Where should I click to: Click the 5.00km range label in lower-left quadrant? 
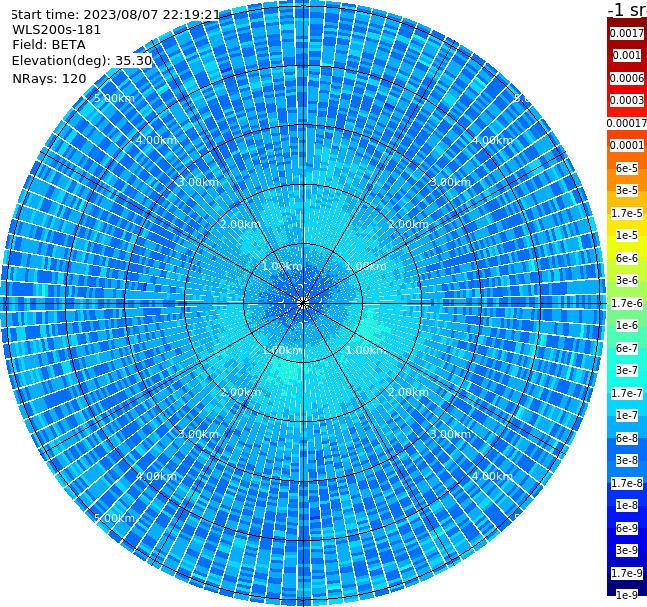115,518
